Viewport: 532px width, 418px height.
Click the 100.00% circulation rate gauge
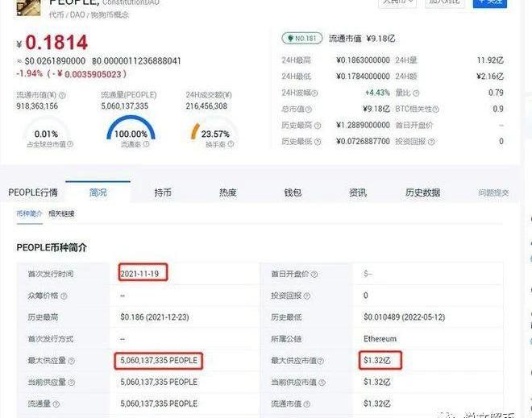(129, 129)
